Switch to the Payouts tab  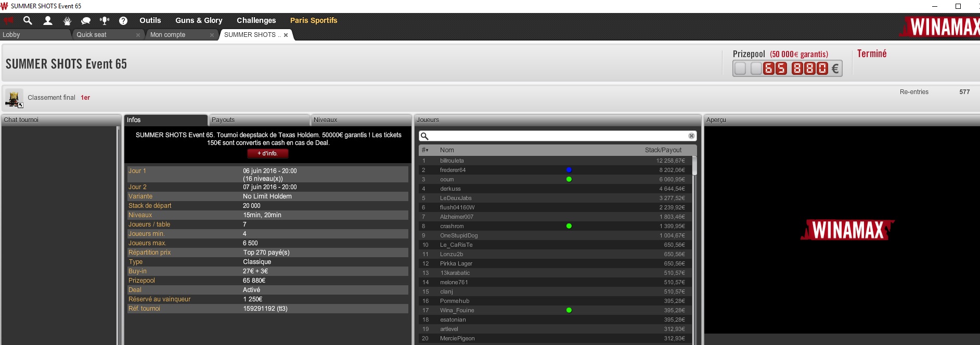pyautogui.click(x=259, y=120)
